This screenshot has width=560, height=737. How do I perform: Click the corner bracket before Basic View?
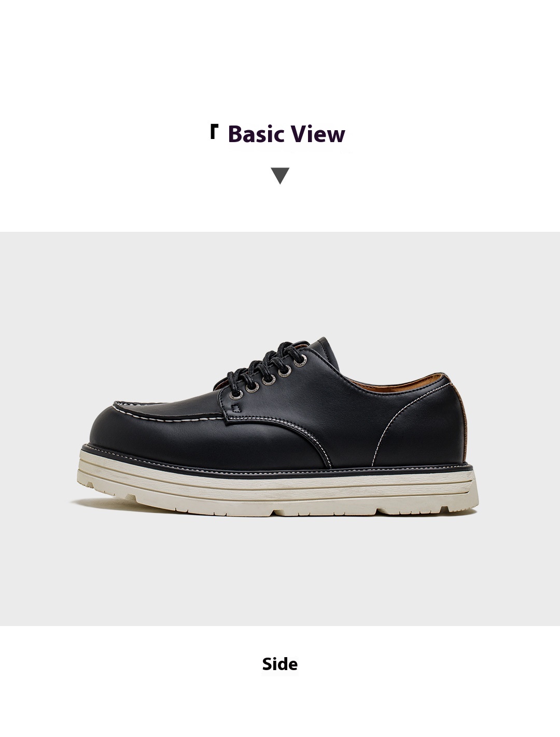pyautogui.click(x=213, y=132)
